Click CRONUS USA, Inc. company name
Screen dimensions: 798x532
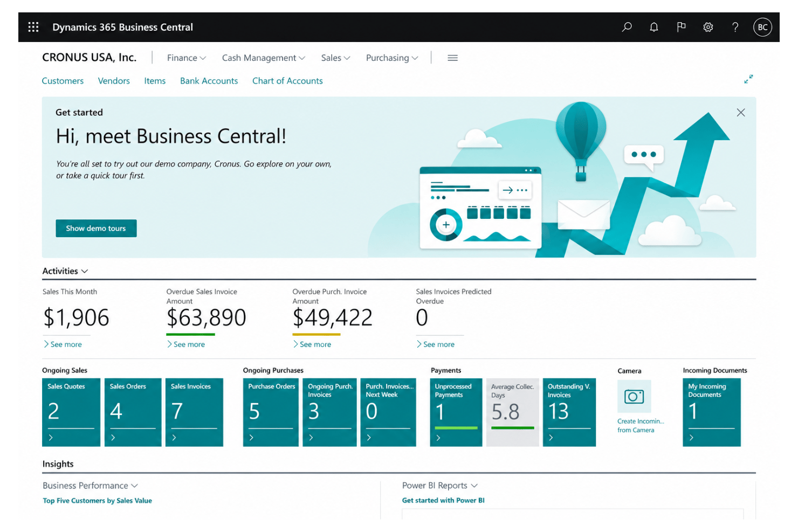pos(89,58)
